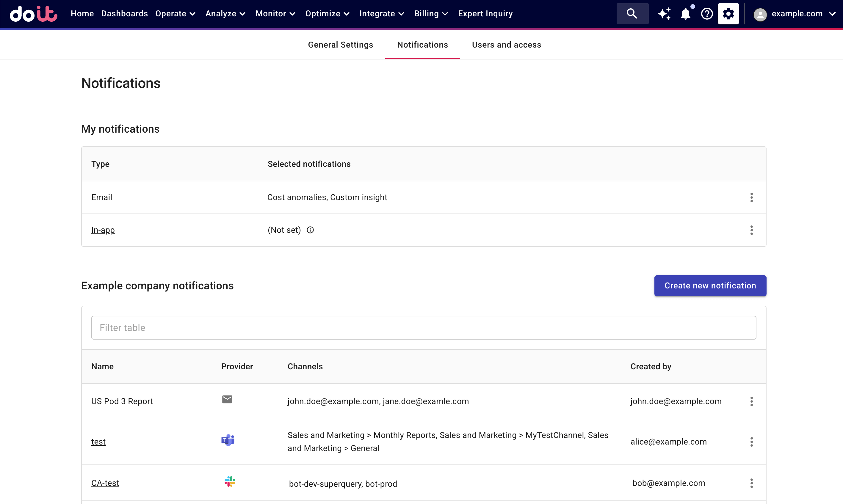The width and height of the screenshot is (843, 504).
Task: Select the General Settings tab
Action: (340, 45)
